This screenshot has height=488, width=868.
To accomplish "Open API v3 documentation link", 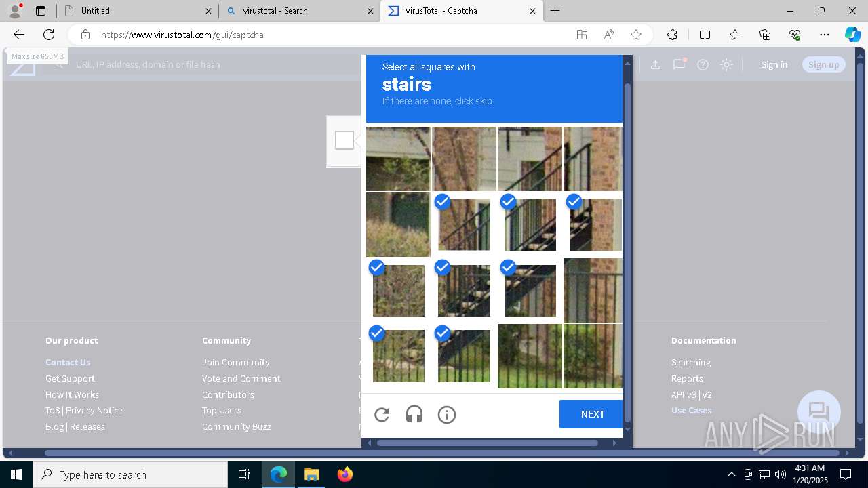I will point(684,394).
